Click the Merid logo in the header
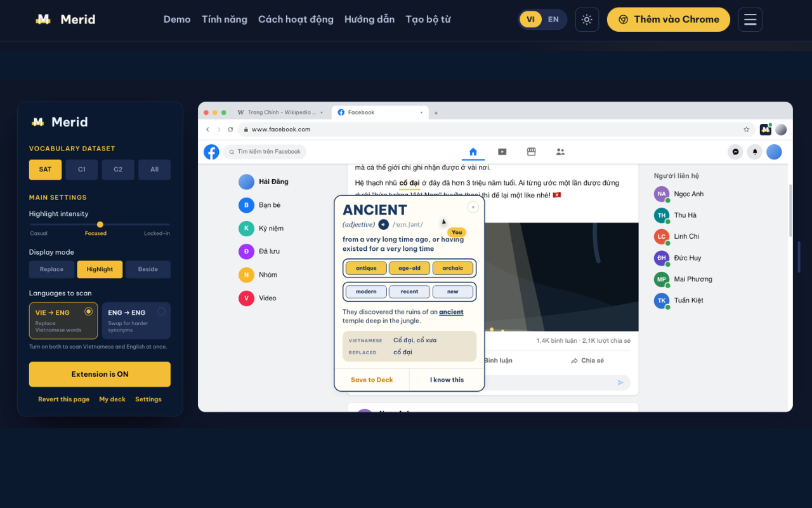Image resolution: width=812 pixels, height=508 pixels. point(65,20)
